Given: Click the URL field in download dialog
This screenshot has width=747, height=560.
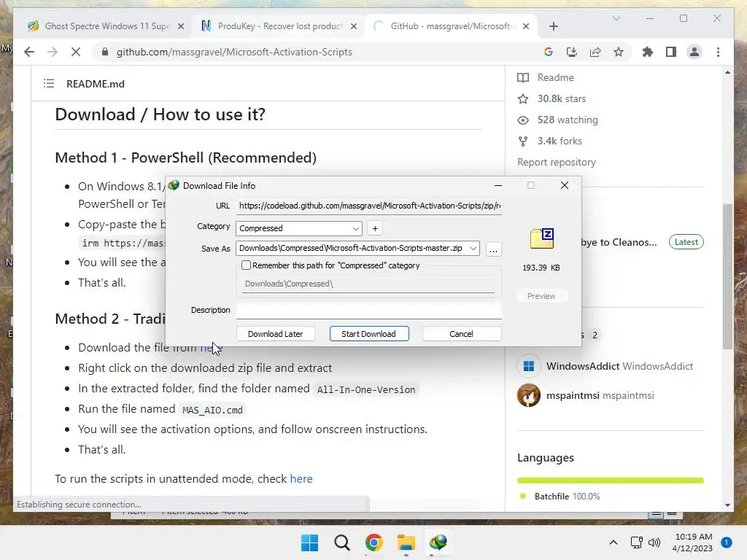Looking at the screenshot, I should point(368,206).
